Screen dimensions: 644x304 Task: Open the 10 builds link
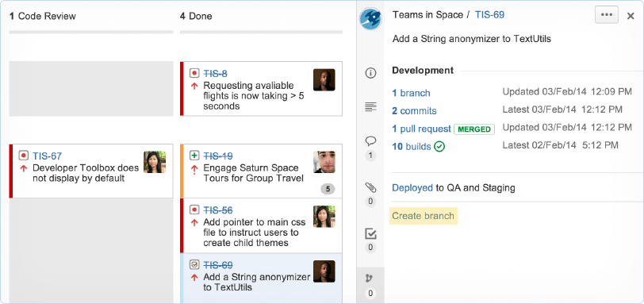click(x=412, y=147)
